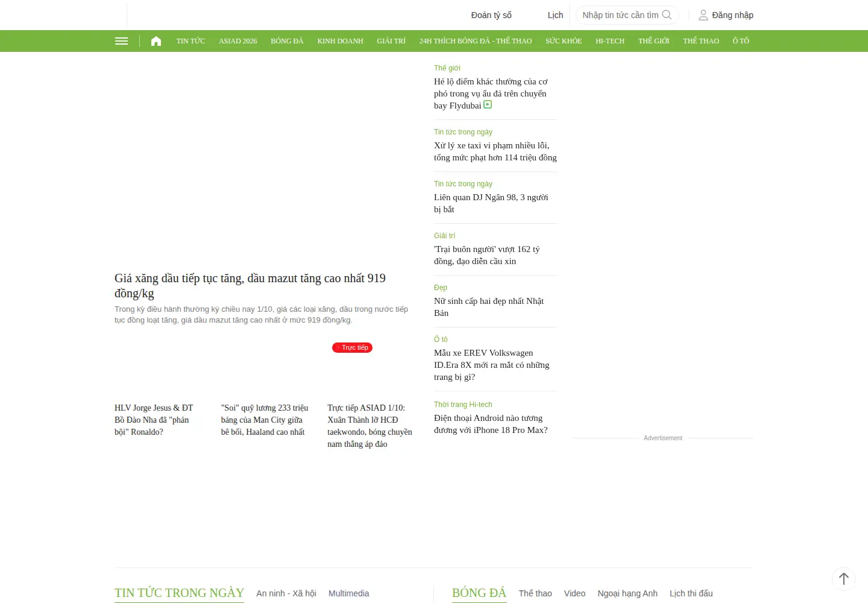Click video icon beside the Flydubai headline

pos(488,104)
